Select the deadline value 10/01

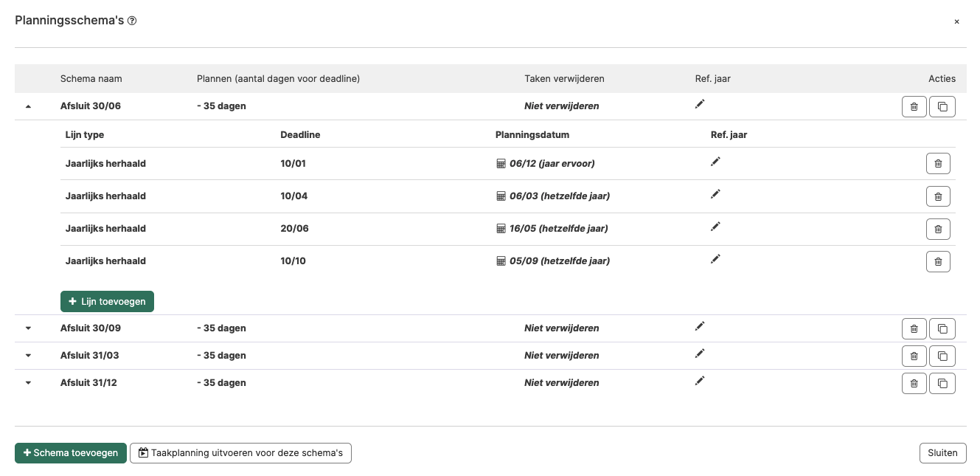(293, 164)
